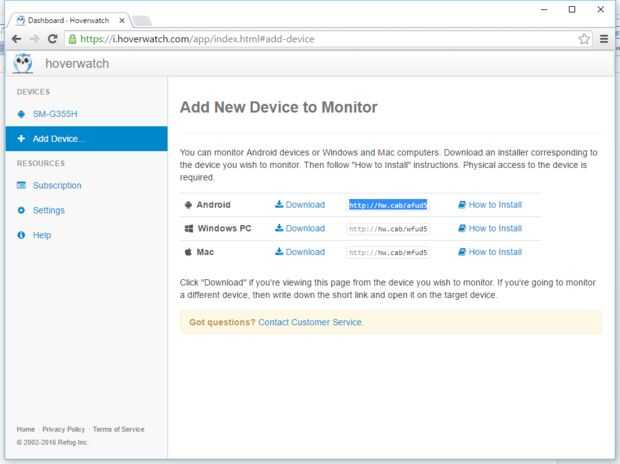
Task: Click the Contact Customer Service link
Action: (310, 322)
